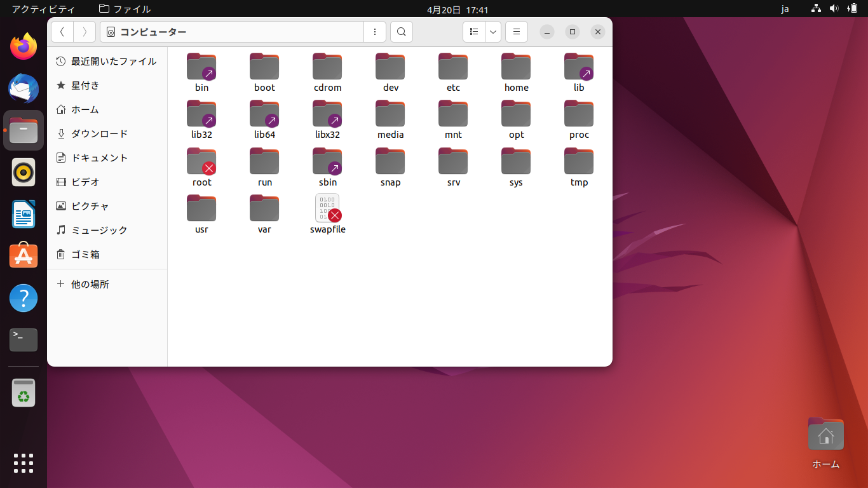This screenshot has height=488, width=868.
Task: Open ダウンロード in sidebar
Action: pos(107,134)
